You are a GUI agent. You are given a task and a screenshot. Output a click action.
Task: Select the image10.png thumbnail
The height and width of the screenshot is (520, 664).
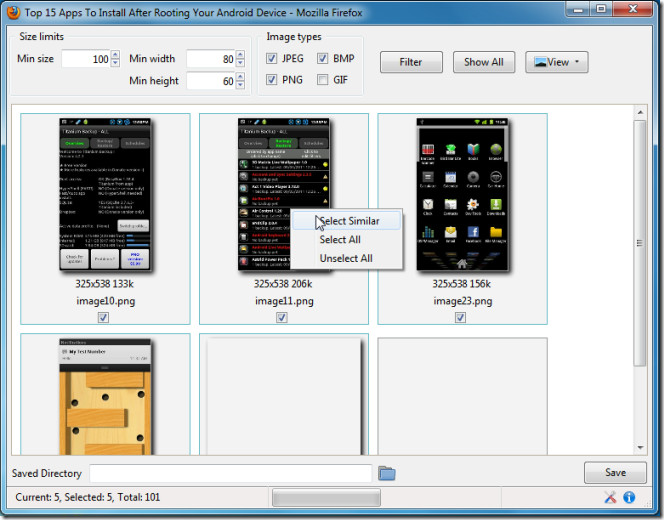pos(105,194)
